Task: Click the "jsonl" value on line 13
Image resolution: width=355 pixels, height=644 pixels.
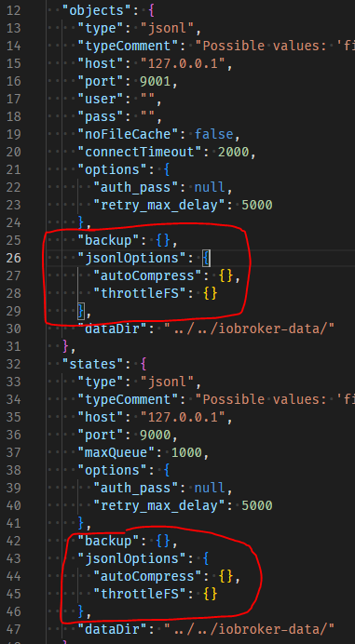Action: coord(167,28)
